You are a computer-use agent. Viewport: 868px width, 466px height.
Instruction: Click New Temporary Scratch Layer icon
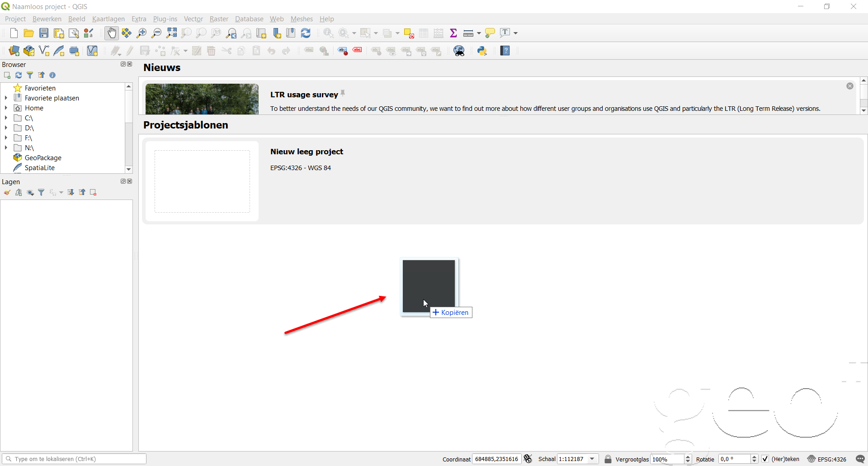coord(74,51)
